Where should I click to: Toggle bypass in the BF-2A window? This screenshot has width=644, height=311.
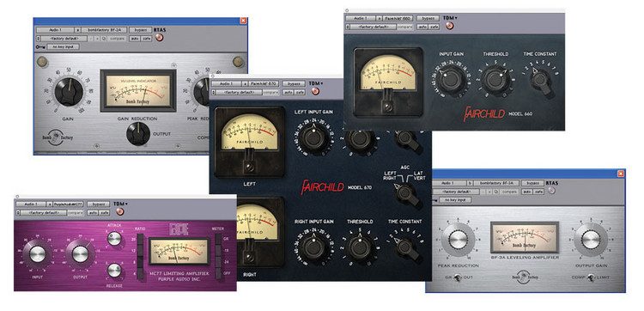[140, 30]
